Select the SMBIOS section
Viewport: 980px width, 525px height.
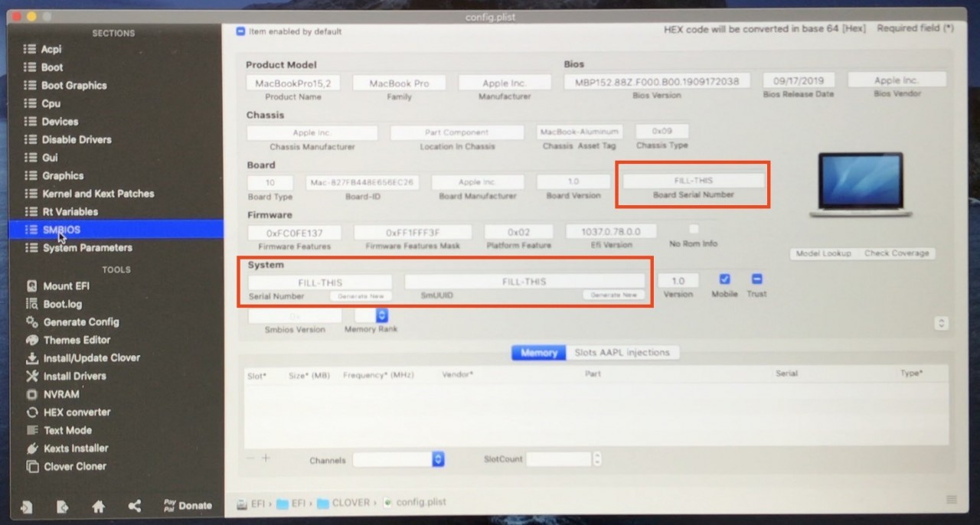pyautogui.click(x=117, y=230)
